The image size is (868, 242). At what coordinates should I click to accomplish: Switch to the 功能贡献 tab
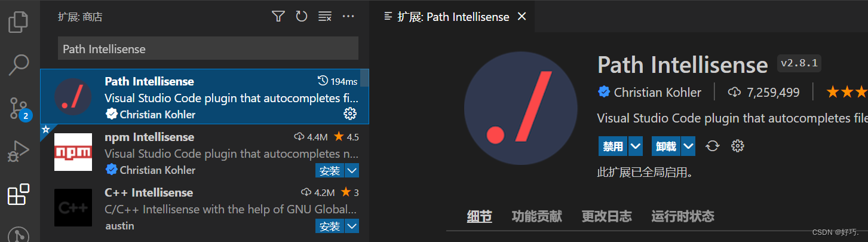tap(536, 216)
